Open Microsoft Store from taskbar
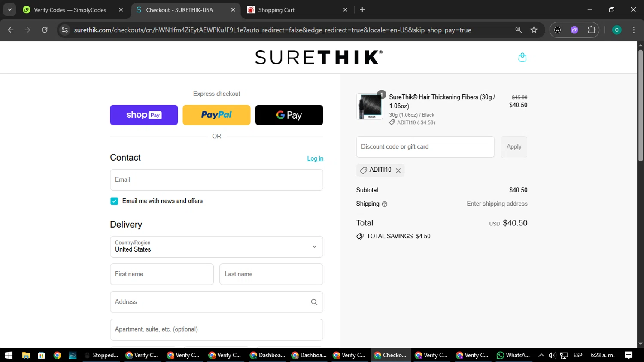The width and height of the screenshot is (644, 362). click(x=42, y=355)
